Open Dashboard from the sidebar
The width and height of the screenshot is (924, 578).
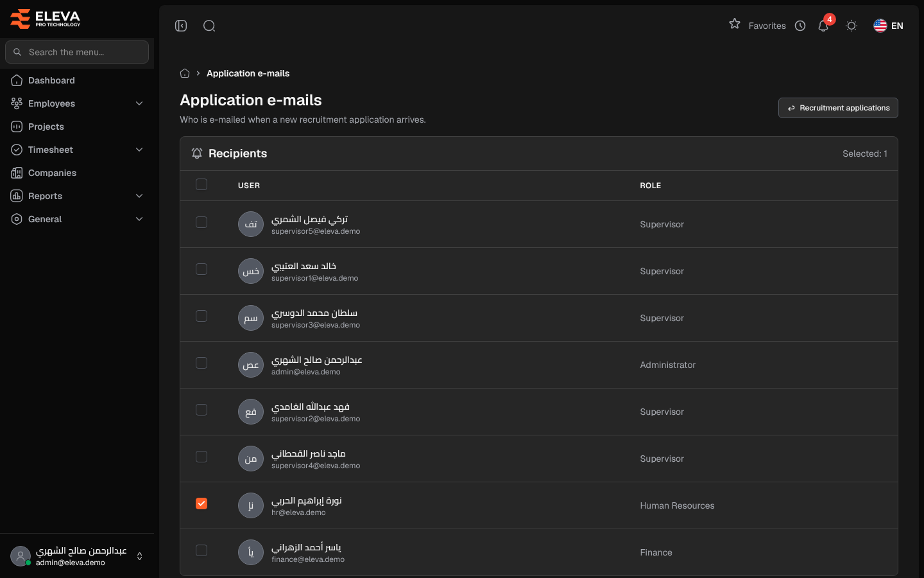pyautogui.click(x=77, y=80)
